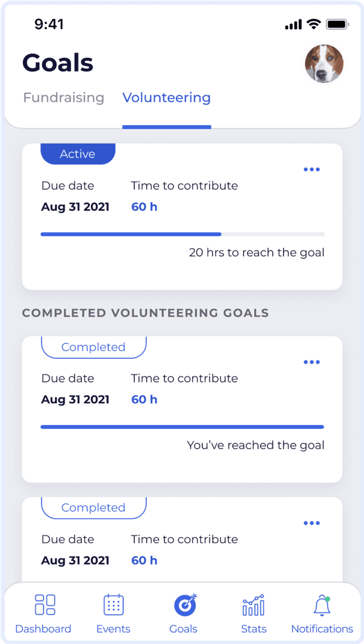Click the Wi-Fi status icon
Screen dimensions: 364x644
tap(313, 24)
